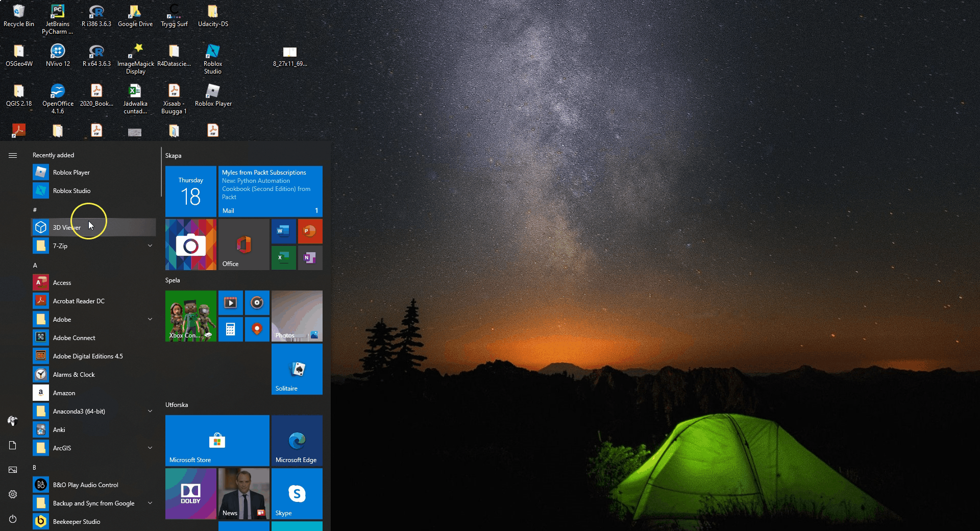Launch the Groove Music tile
Screen dimensions: 980x531
tap(257, 303)
